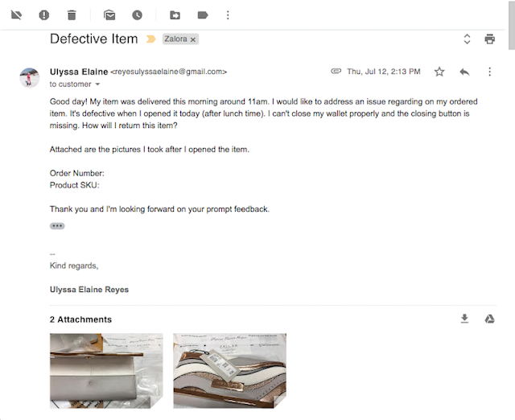Open message More menu beside reply
Screen dimensions: 515x420
489,72
